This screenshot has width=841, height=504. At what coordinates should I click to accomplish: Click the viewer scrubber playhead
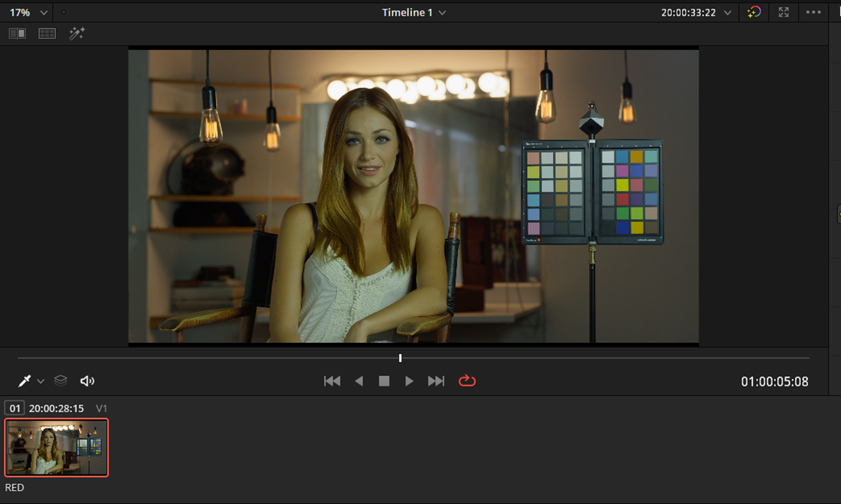click(x=400, y=358)
